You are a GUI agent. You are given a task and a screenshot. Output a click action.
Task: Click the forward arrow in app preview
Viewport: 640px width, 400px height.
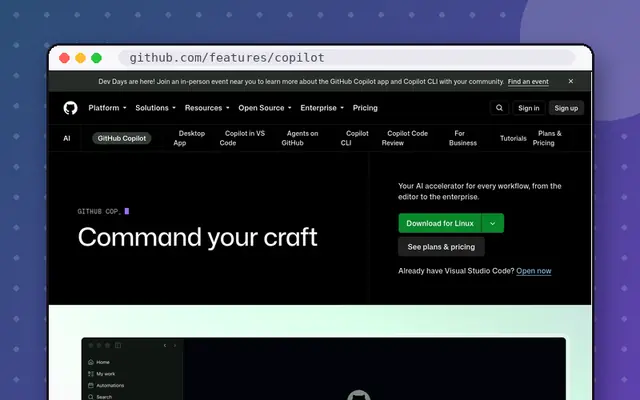point(175,345)
